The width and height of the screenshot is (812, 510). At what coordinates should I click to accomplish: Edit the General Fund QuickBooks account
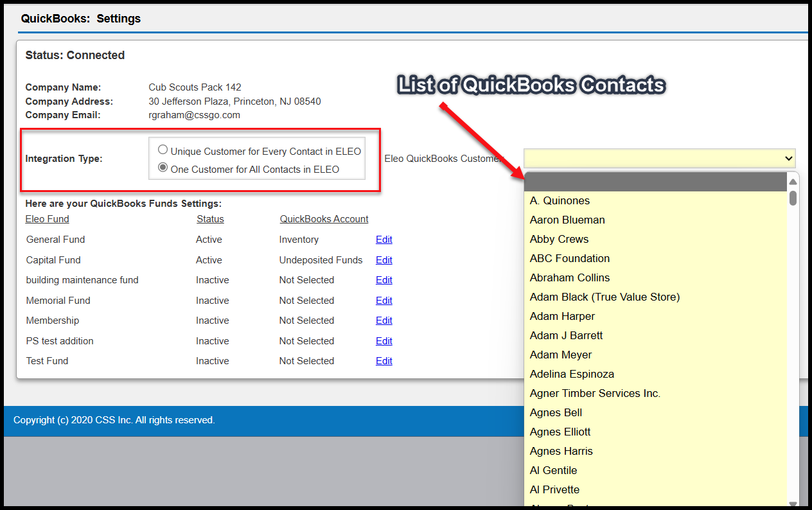(x=384, y=240)
